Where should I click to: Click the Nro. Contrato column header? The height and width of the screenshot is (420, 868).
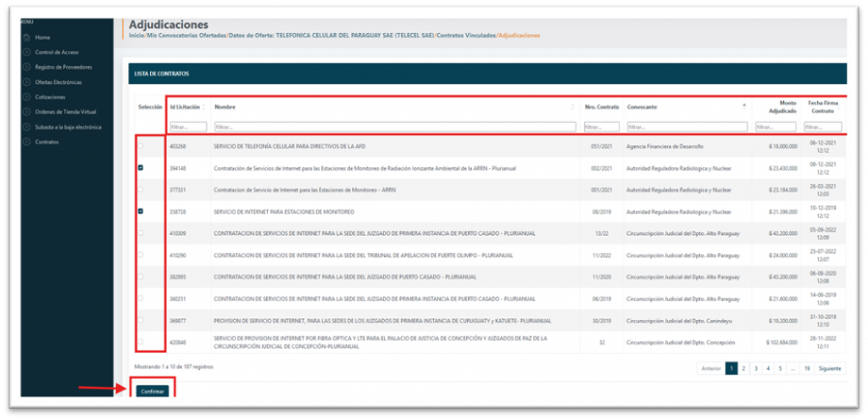(x=602, y=106)
